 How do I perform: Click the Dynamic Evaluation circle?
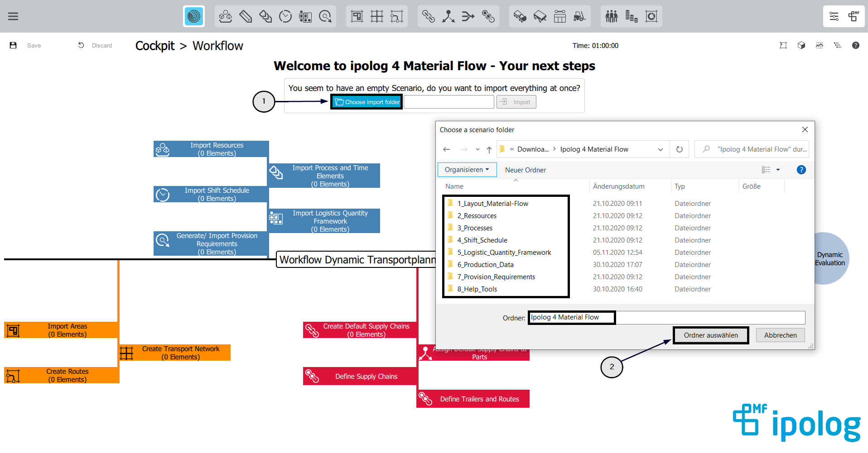(830, 258)
